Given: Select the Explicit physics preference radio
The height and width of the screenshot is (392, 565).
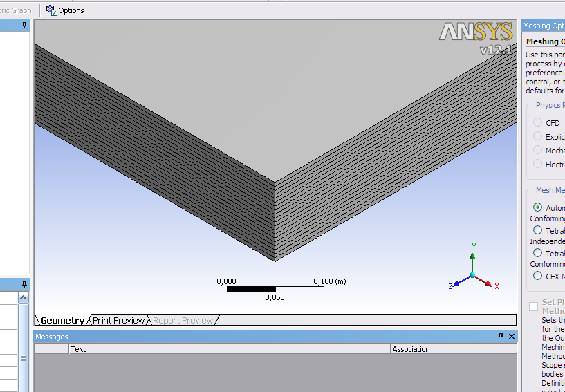Looking at the screenshot, I should click(x=537, y=136).
